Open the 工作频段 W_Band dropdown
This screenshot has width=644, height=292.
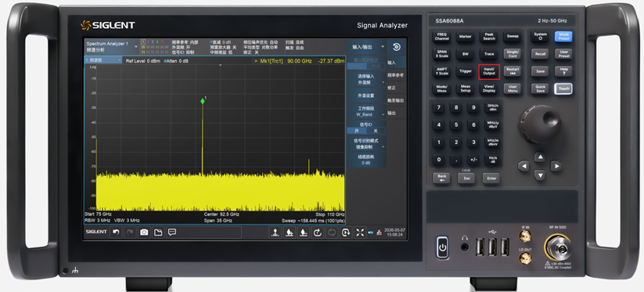coord(366,112)
